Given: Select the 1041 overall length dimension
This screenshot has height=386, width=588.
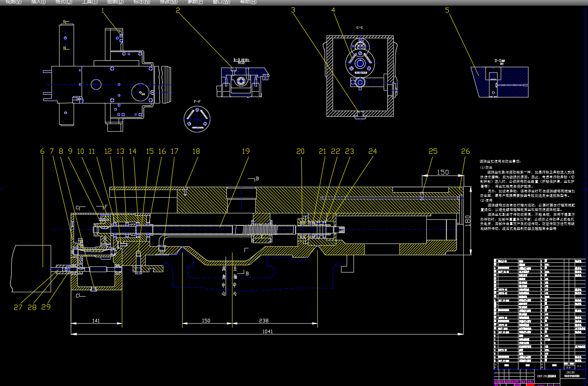Looking at the screenshot, I should point(267,332).
